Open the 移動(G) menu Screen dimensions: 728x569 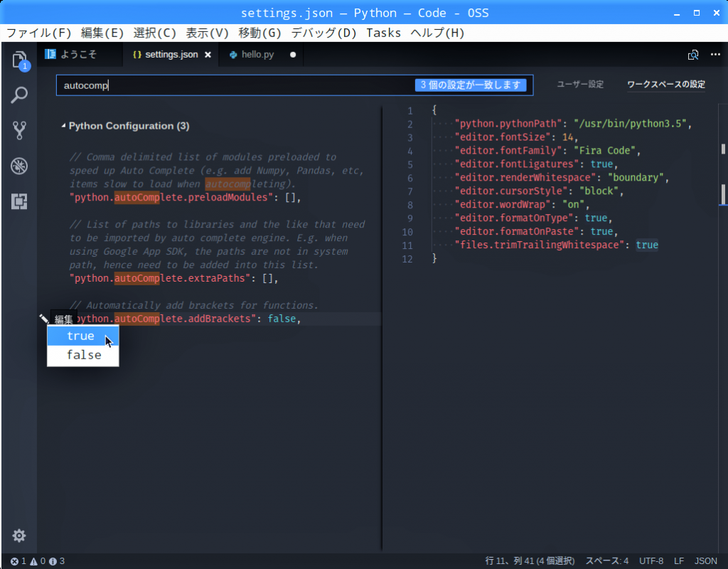coord(260,33)
